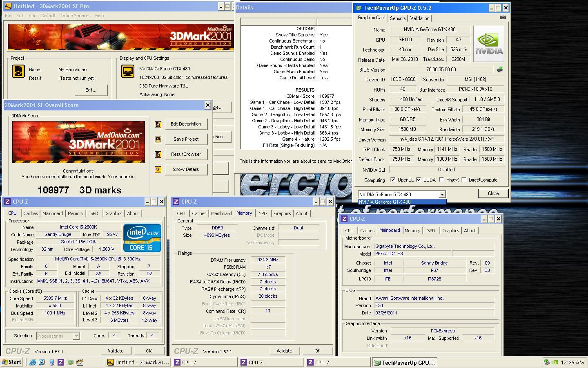The width and height of the screenshot is (588, 368).
Task: Click the Save Project disk icon
Action: point(158,139)
